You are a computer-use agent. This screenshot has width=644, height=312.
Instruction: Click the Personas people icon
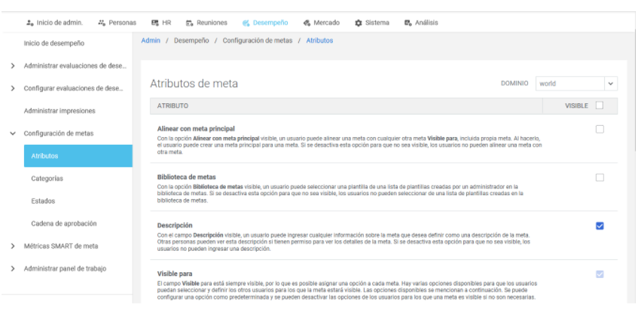[x=102, y=23]
